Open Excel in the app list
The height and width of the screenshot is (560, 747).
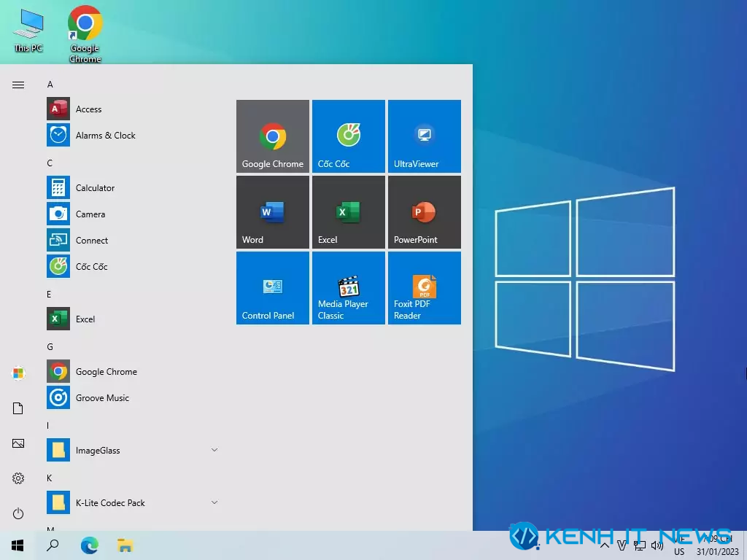(x=133, y=319)
